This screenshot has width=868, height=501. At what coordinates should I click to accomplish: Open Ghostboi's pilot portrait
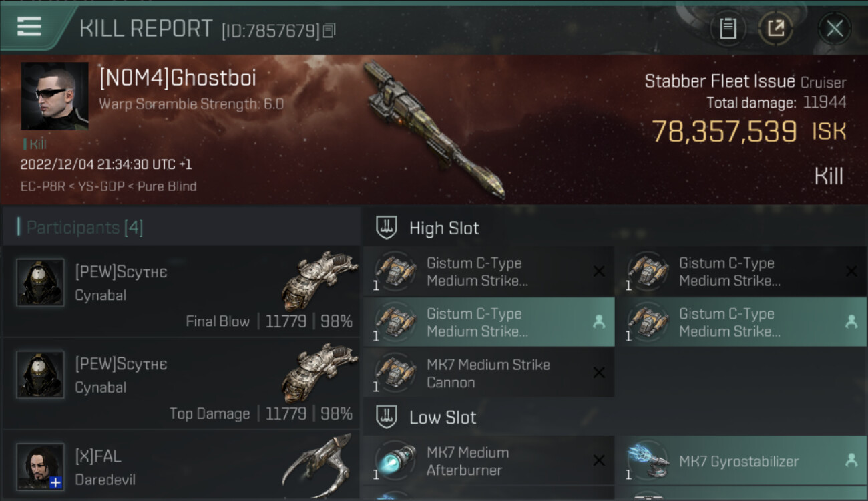[x=55, y=96]
